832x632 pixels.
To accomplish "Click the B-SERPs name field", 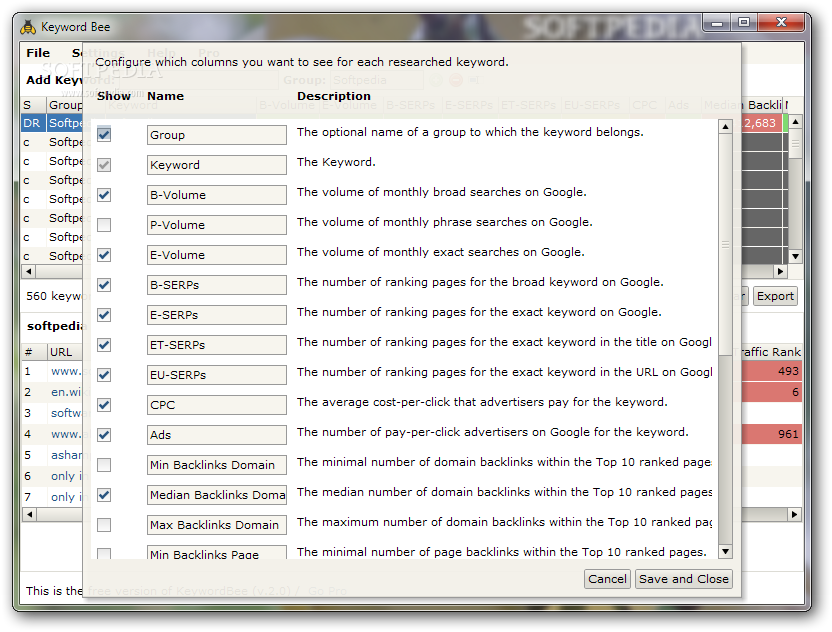I will pos(216,285).
